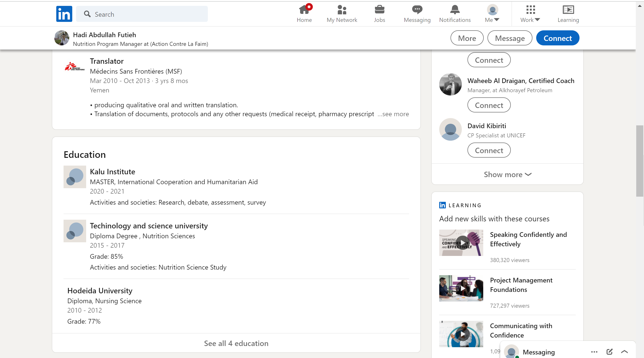Screen dimensions: 644x358
Task: Open Messaging chat bubble icon
Action: 417,10
